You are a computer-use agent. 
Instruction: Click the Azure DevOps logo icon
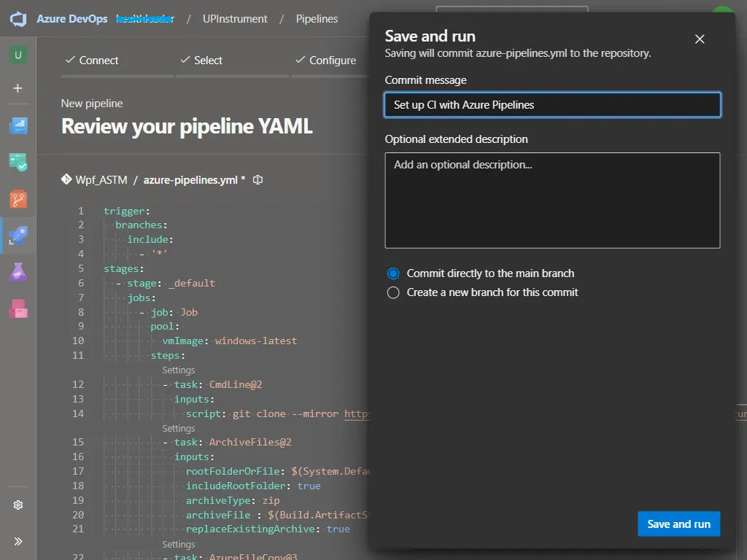(18, 19)
